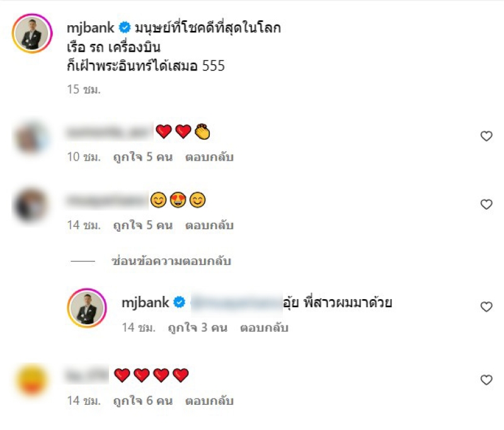This screenshot has height=430, width=504.
Task: Reply (ตอบกลับ) to the hearts and clapping comment
Action: tap(209, 157)
